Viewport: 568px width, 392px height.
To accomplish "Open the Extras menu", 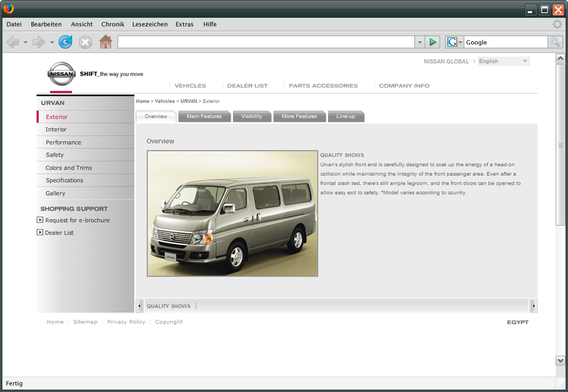I will [184, 24].
